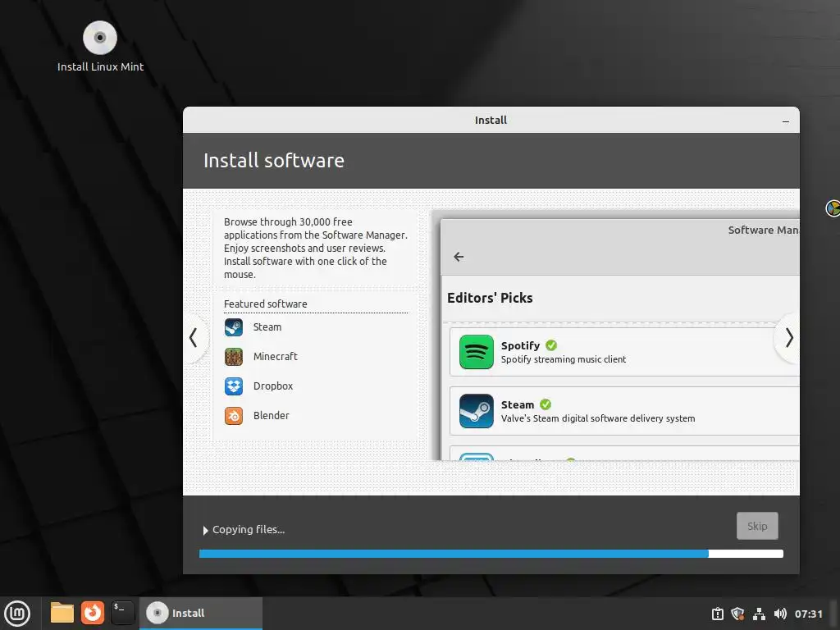Click the Featured software heading
The width and height of the screenshot is (840, 630).
click(265, 304)
